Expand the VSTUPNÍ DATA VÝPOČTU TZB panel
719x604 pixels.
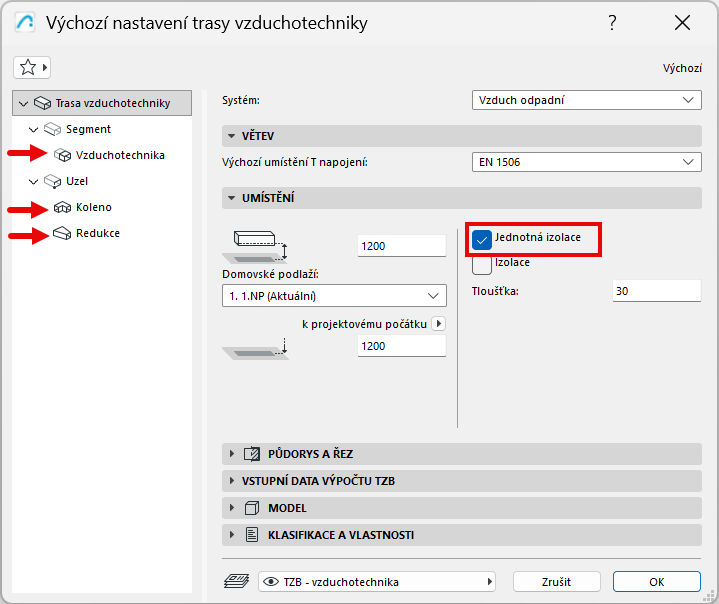coord(232,481)
